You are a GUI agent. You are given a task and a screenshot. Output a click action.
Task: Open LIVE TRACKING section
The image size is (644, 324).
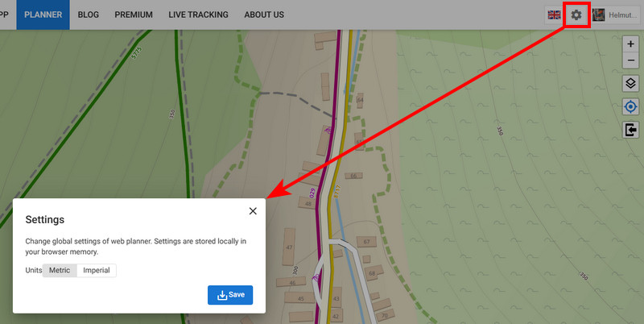(x=198, y=15)
